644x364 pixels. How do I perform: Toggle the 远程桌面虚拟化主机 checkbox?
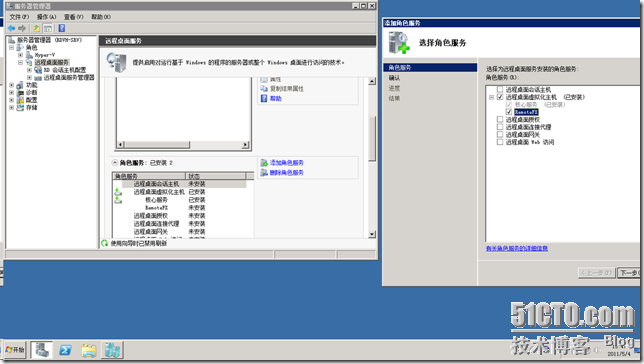[500, 97]
